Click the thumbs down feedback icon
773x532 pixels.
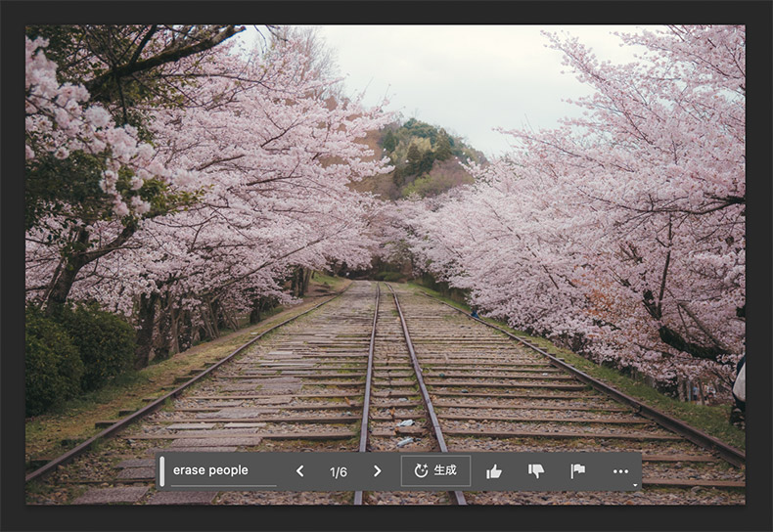tap(536, 470)
